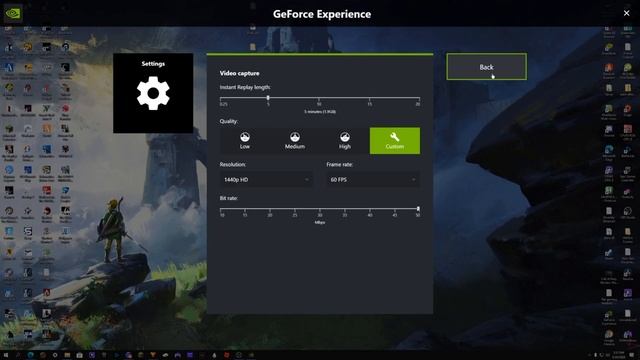Click the Bit rate slider handle
640x360 pixels.
pyautogui.click(x=418, y=209)
